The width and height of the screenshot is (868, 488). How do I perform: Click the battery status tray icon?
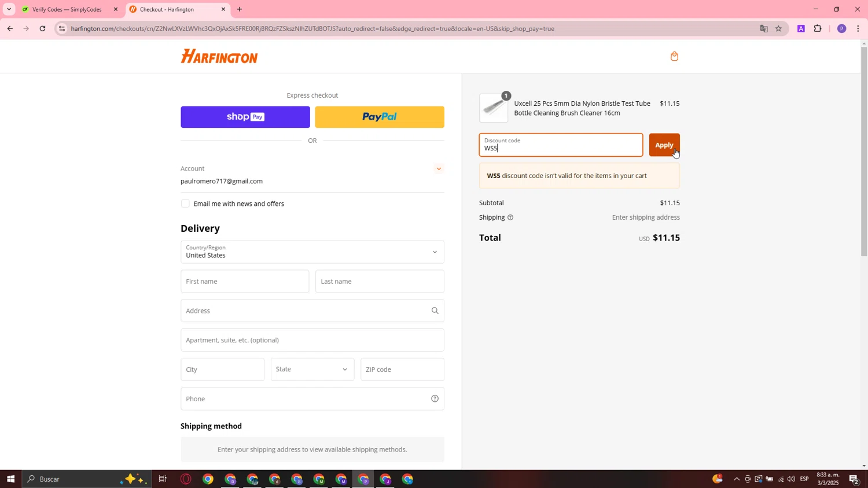pyautogui.click(x=769, y=479)
